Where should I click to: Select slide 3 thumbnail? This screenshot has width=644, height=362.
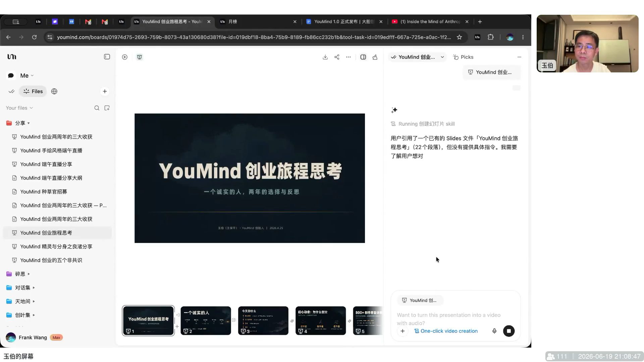[263, 320]
